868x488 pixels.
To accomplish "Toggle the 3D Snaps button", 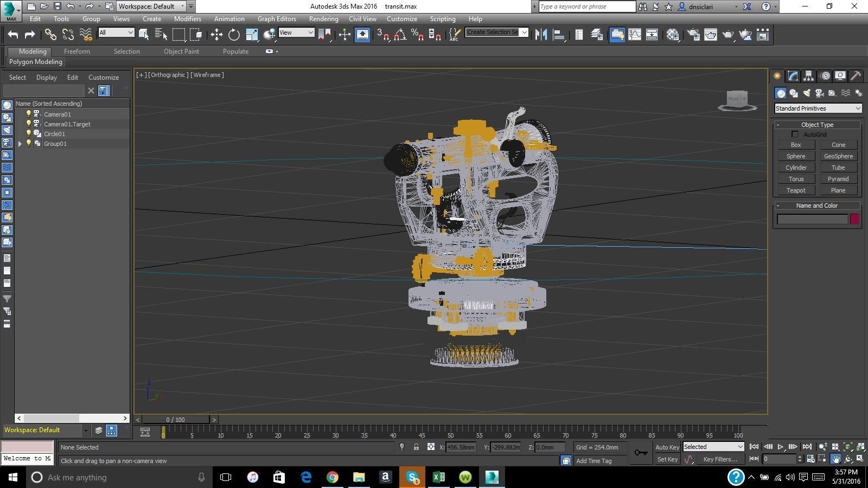I will [x=383, y=35].
